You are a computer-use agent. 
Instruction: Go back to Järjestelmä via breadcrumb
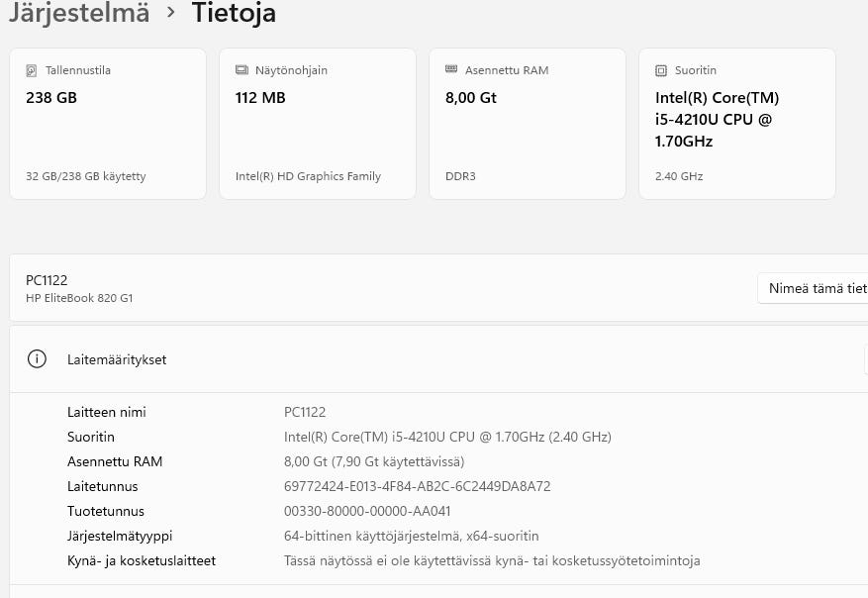point(79,13)
